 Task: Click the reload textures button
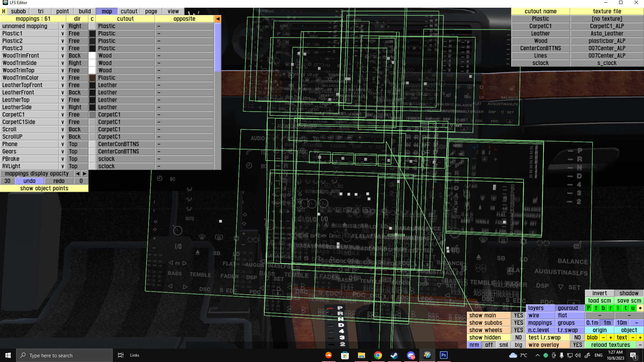(x=610, y=345)
